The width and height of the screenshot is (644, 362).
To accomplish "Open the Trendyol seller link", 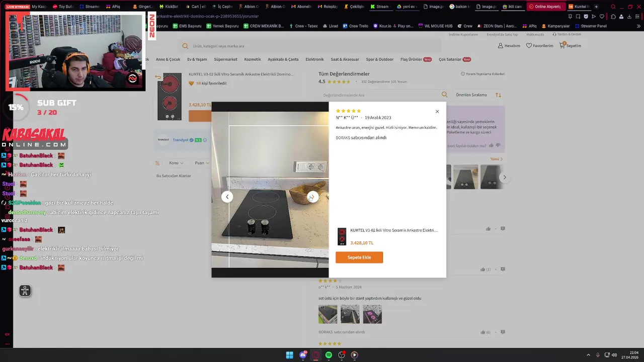I will click(180, 140).
